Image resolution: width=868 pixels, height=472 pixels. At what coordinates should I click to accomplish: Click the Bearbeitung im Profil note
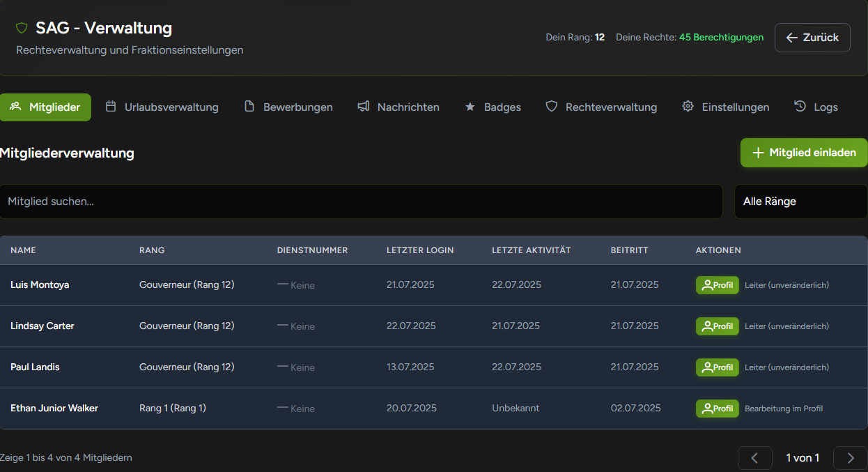click(784, 409)
